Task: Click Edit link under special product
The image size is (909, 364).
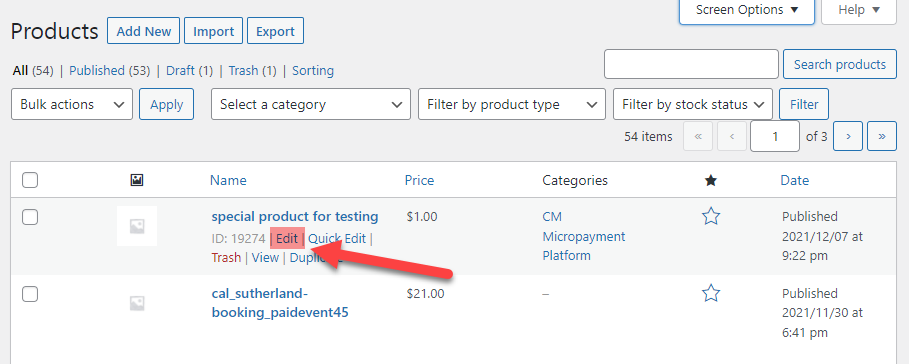Action: pos(286,238)
